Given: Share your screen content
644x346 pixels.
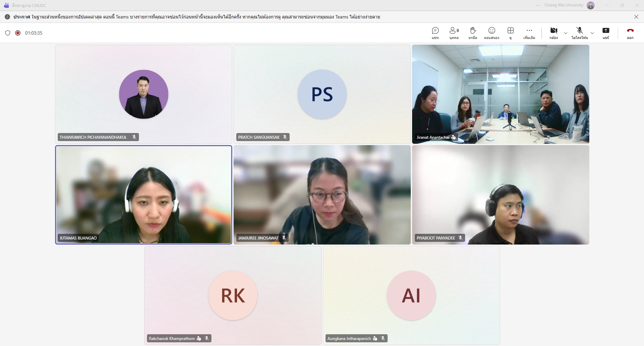Looking at the screenshot, I should coord(605,33).
